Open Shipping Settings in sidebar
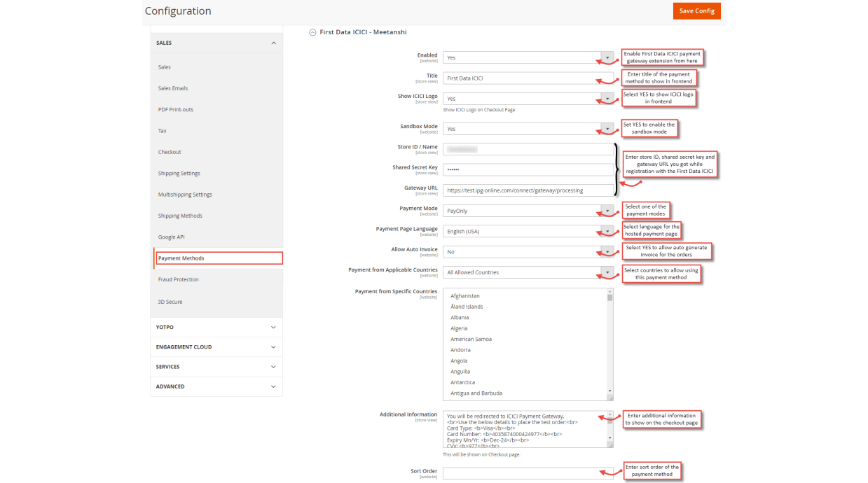 (179, 174)
